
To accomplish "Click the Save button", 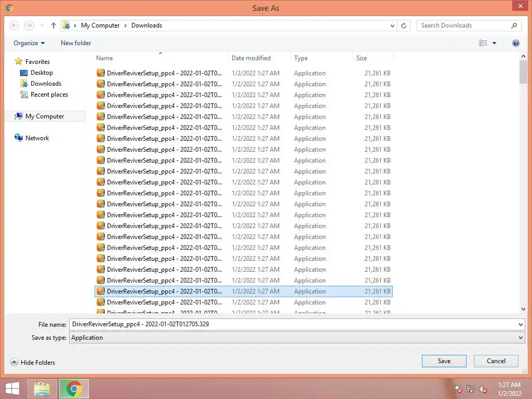I will coord(444,361).
